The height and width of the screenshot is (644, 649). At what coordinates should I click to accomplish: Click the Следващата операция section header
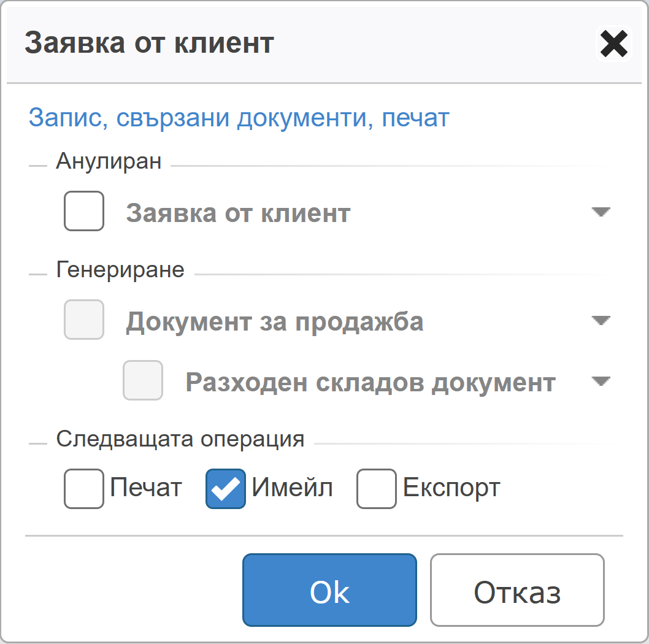[x=180, y=439]
